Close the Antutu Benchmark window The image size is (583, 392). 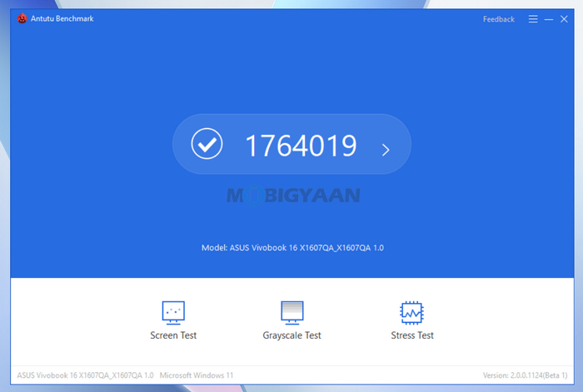pos(564,19)
